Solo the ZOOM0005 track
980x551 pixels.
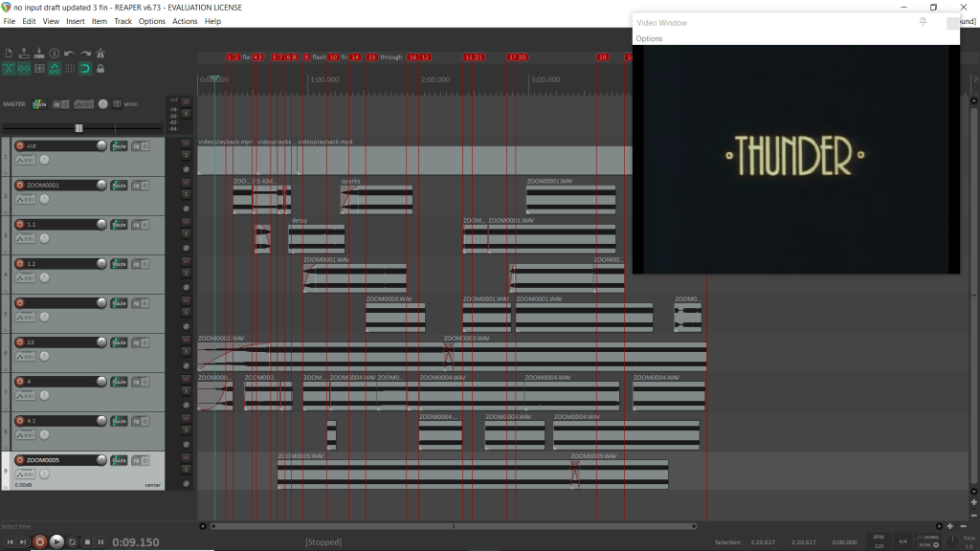(x=186, y=469)
